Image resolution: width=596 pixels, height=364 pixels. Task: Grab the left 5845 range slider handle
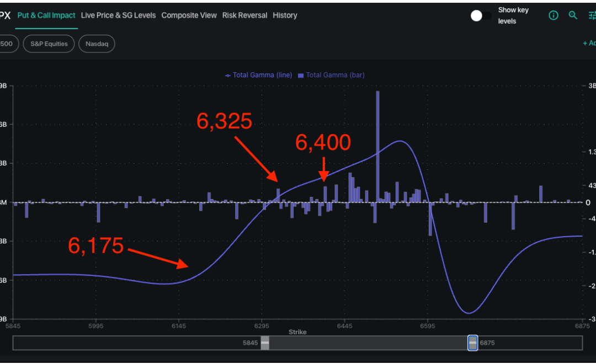[x=265, y=342]
